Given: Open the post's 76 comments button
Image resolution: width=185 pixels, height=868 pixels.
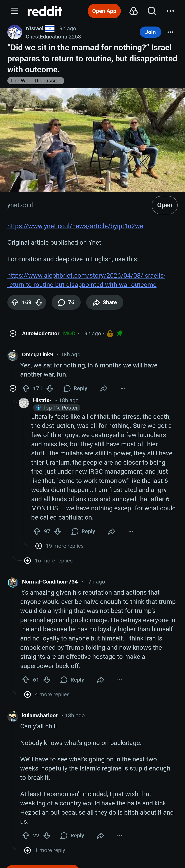Looking at the screenshot, I should (x=66, y=302).
